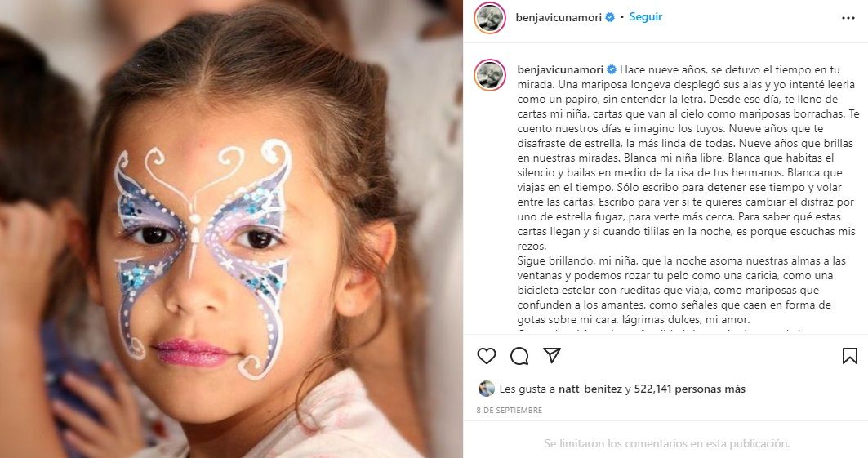Screen dimensions: 868x458
Task: Click the verified badge beside caption username
Action: click(612, 69)
